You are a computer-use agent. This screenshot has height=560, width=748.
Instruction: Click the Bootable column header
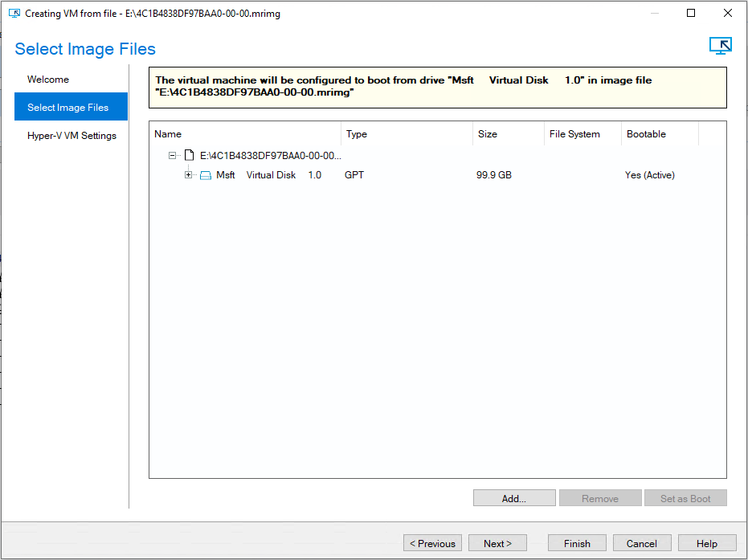click(x=659, y=134)
